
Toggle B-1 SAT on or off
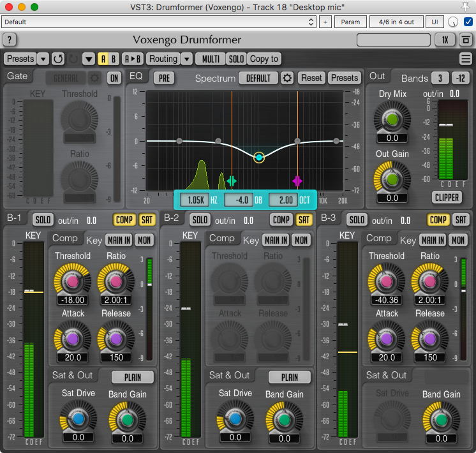click(x=147, y=220)
